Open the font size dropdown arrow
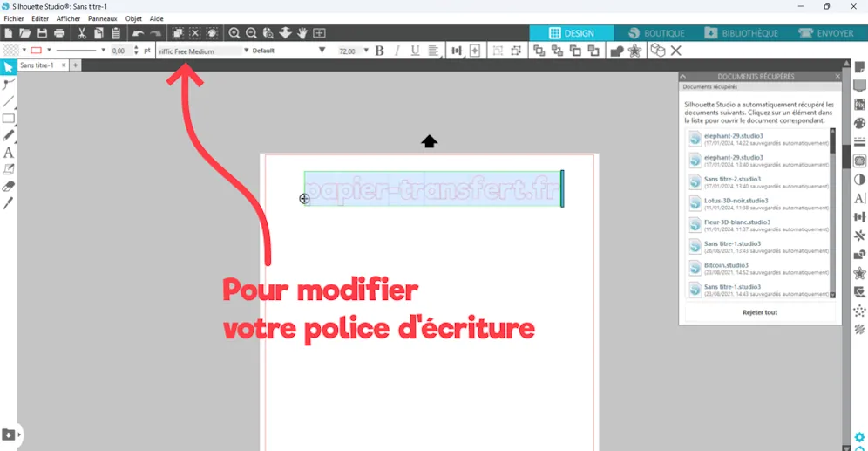The image size is (868, 451). 366,51
